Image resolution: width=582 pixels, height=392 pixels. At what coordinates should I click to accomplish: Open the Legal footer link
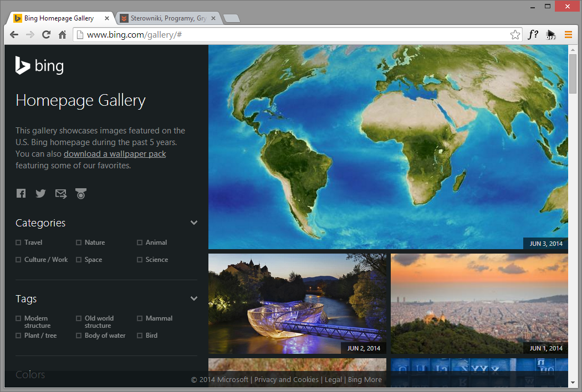333,379
